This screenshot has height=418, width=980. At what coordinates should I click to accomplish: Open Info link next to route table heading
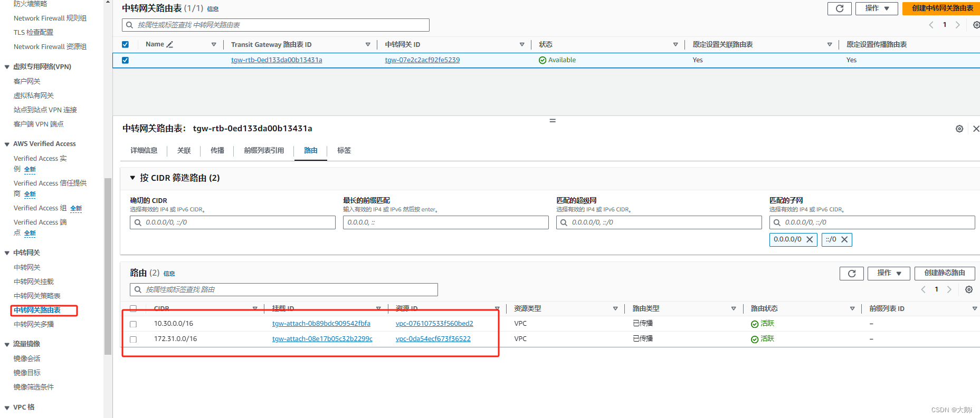click(x=213, y=9)
